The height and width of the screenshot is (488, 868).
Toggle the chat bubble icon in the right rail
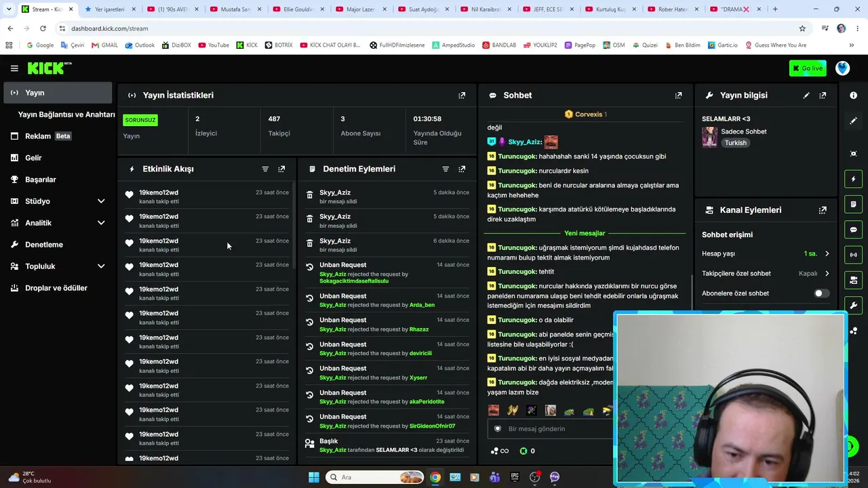853,230
